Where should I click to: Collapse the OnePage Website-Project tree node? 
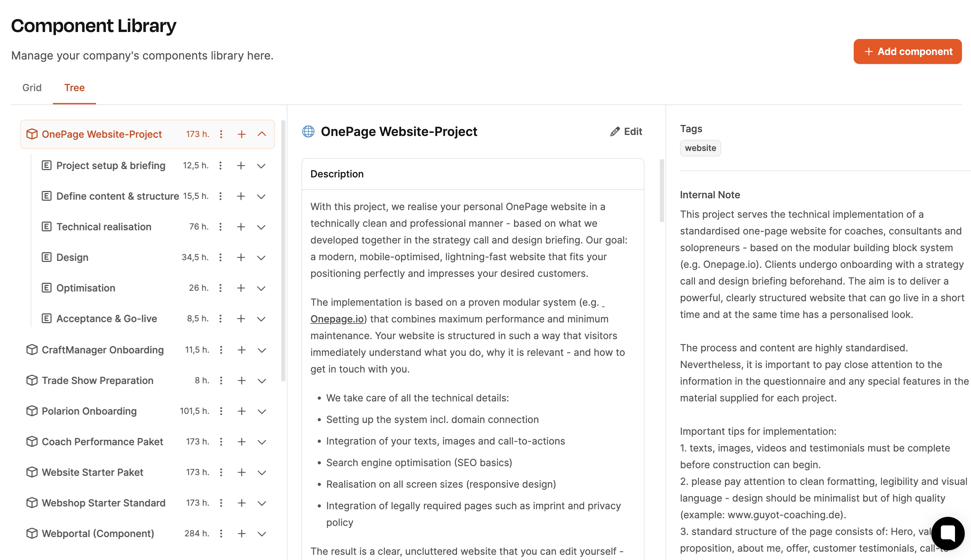(x=262, y=134)
